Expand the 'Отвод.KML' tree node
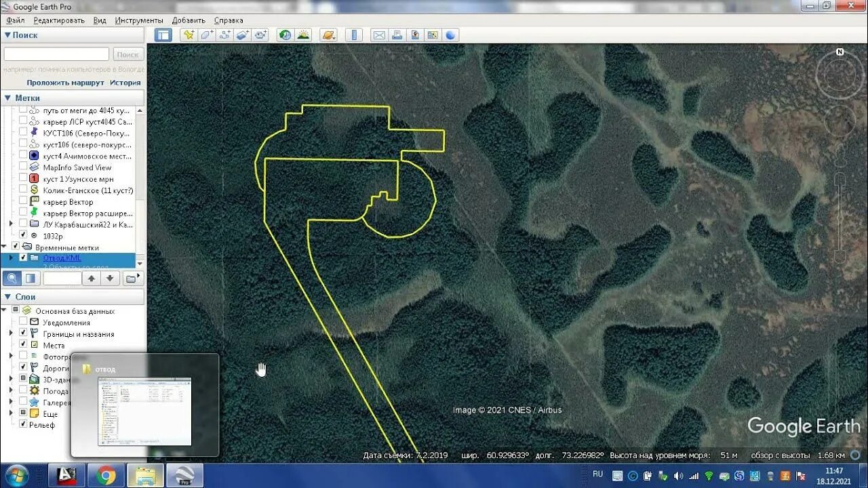This screenshot has width=868, height=488. pyautogui.click(x=11, y=258)
